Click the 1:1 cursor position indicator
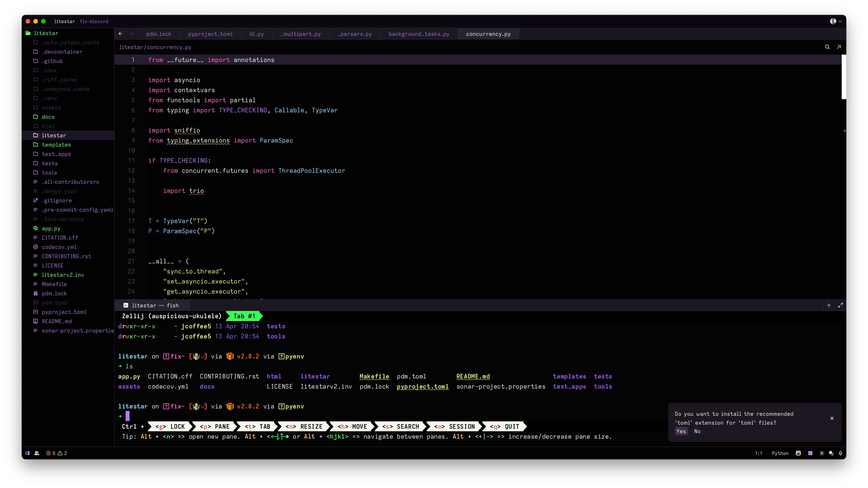The width and height of the screenshot is (868, 488). [x=758, y=453]
